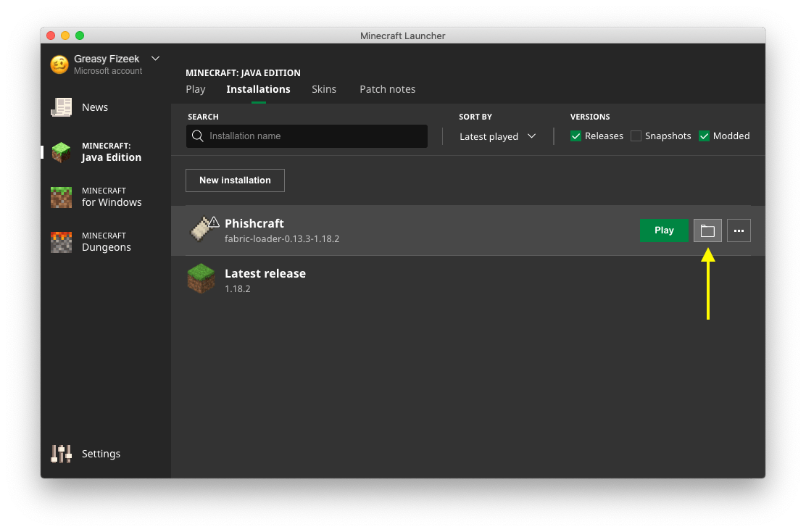Click the New installation button

coord(235,180)
